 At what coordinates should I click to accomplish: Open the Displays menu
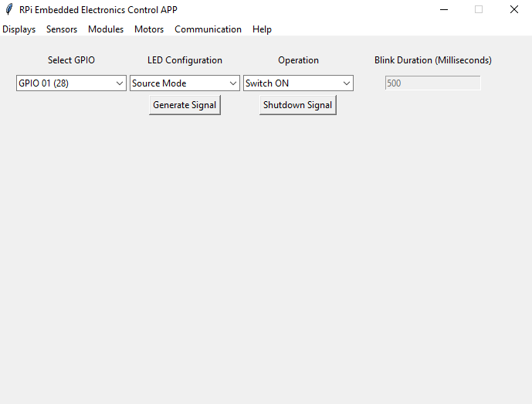point(19,29)
